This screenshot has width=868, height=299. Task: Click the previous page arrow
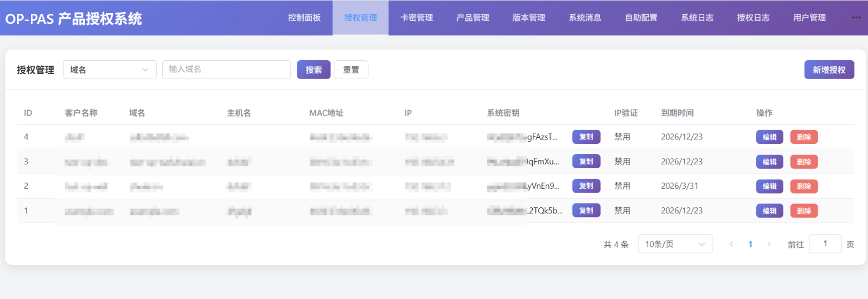point(731,244)
